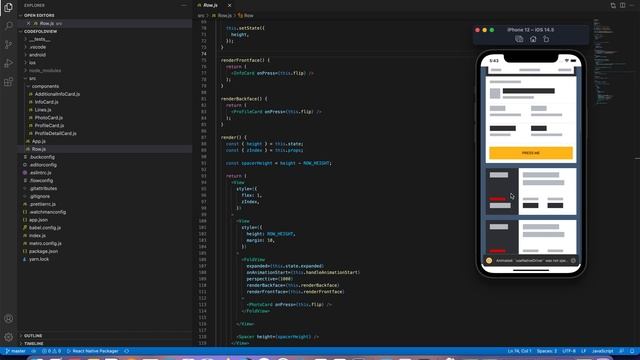Click the synchronize changes icon in status bar
Viewport: 640px width, 360px height.
(34, 351)
